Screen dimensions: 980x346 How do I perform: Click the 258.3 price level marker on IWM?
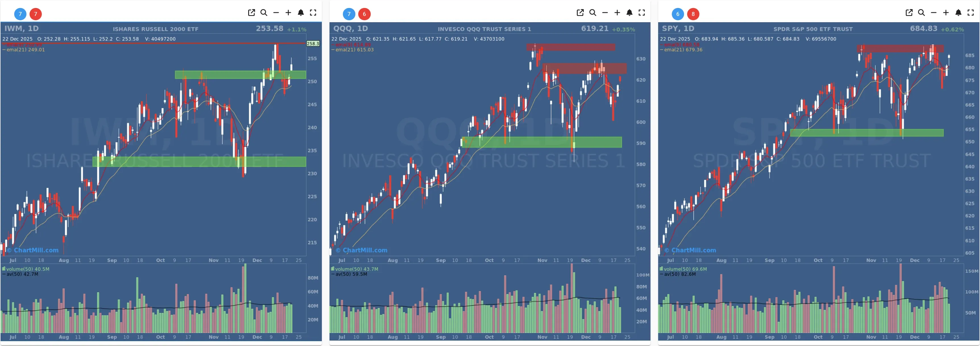[313, 44]
